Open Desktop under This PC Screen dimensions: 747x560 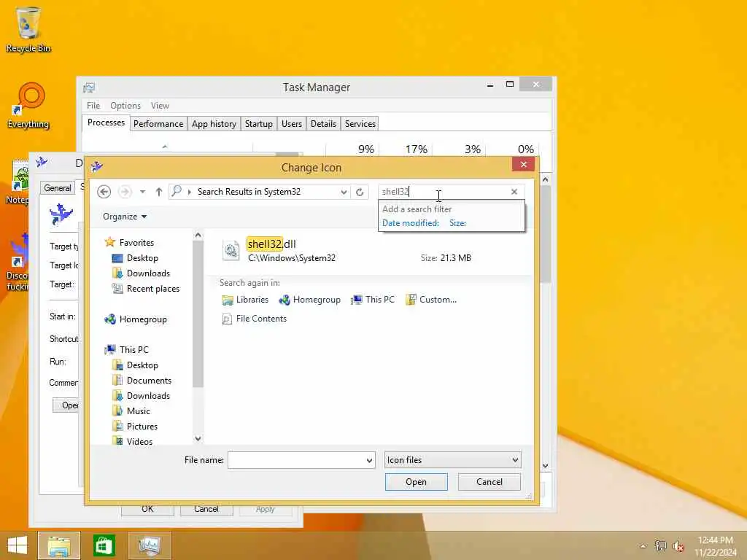135,365
